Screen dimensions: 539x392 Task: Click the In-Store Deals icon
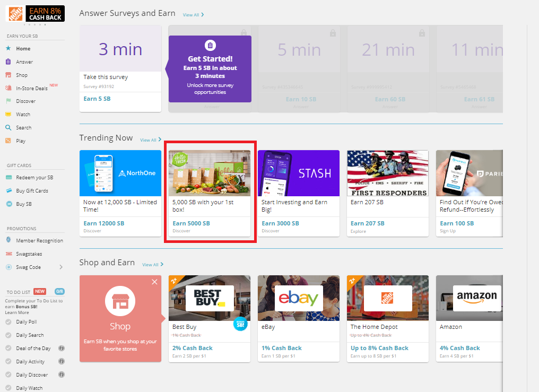(x=8, y=88)
